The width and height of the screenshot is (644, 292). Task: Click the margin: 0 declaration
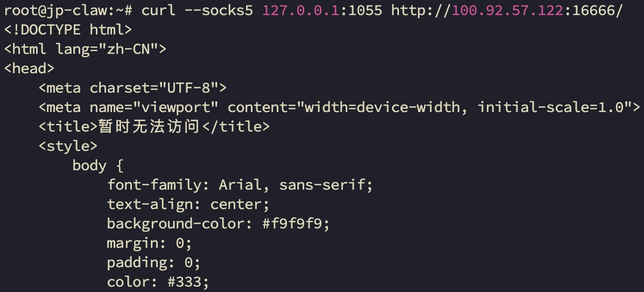click(x=149, y=243)
